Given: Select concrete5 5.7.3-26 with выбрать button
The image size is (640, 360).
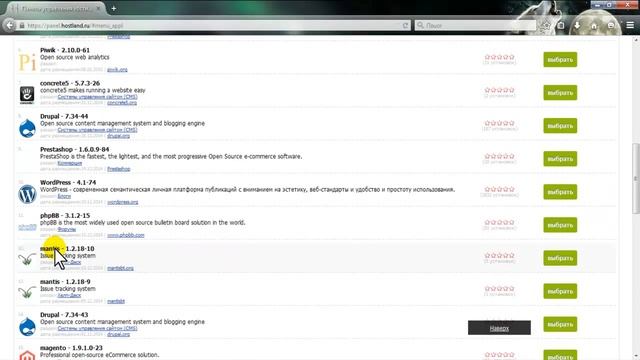Looking at the screenshot, I should [x=560, y=93].
